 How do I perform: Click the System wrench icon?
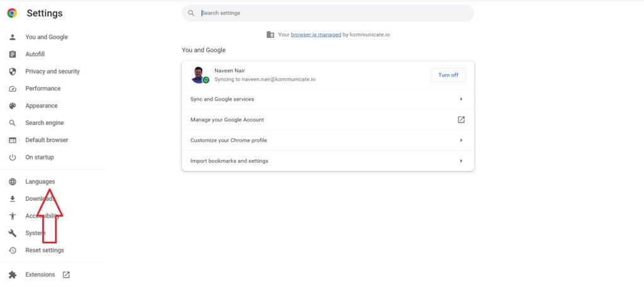(x=13, y=233)
